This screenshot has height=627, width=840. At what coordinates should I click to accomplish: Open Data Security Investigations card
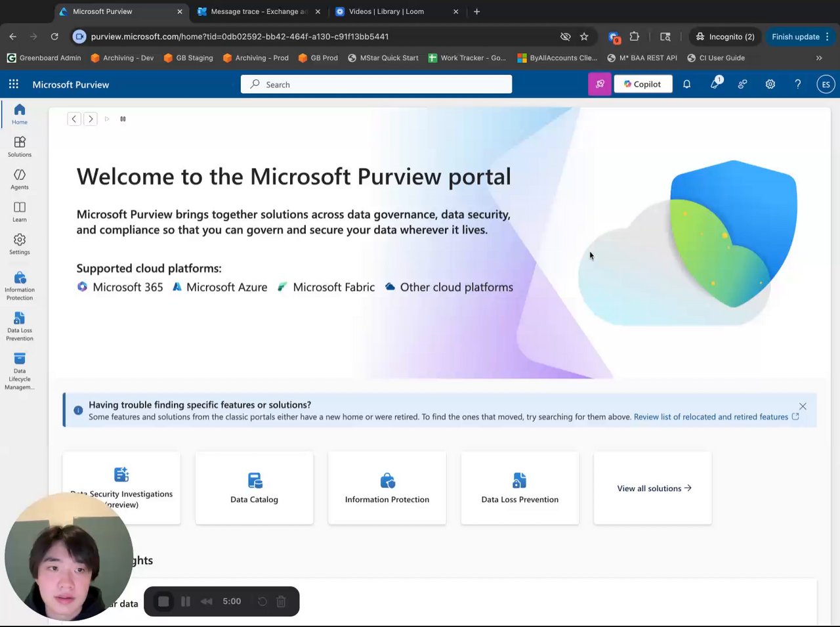click(121, 488)
